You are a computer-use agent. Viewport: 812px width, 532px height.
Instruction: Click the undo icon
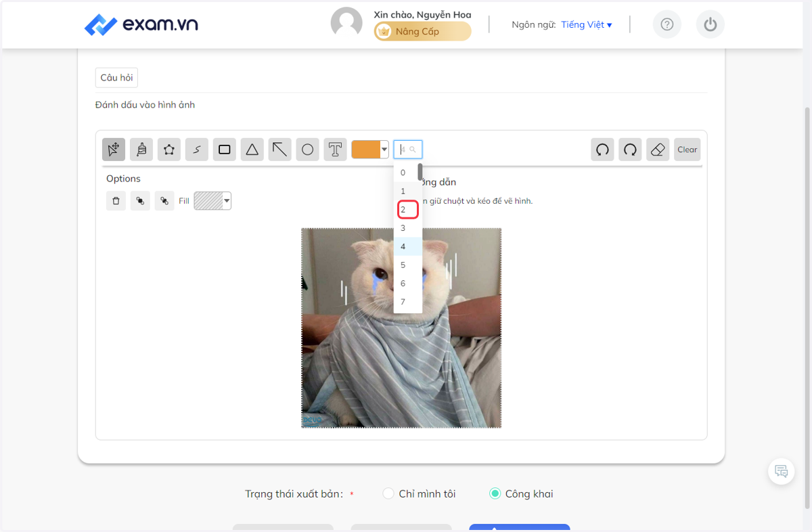[602, 150]
